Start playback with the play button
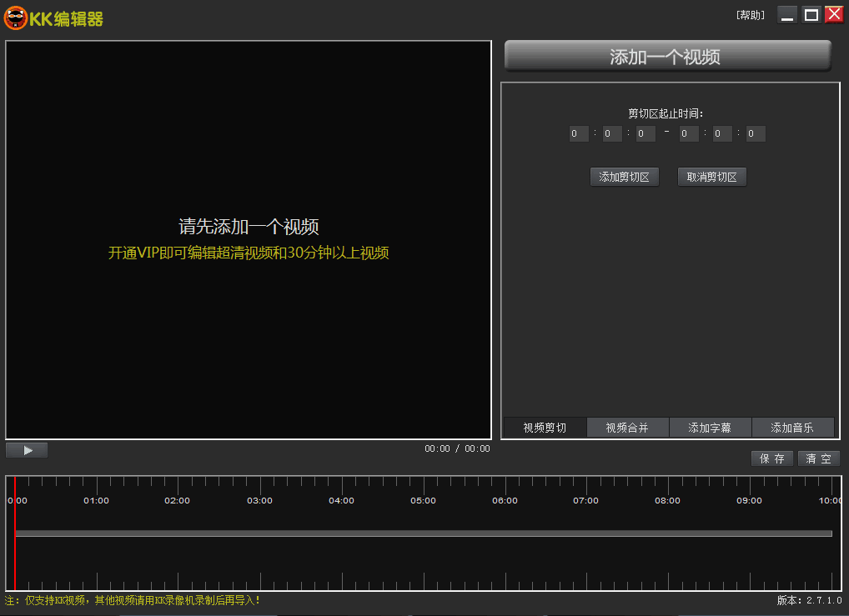The image size is (849, 616). pyautogui.click(x=27, y=450)
